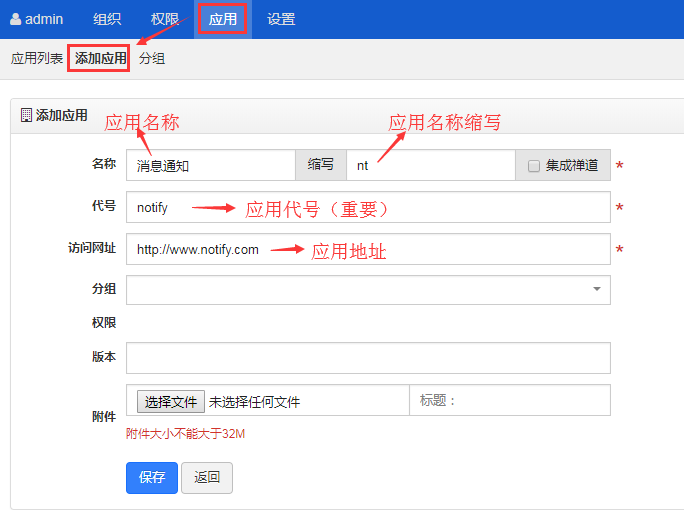Open the 组织 menu
Viewport: 684px width, 510px height.
pyautogui.click(x=107, y=19)
